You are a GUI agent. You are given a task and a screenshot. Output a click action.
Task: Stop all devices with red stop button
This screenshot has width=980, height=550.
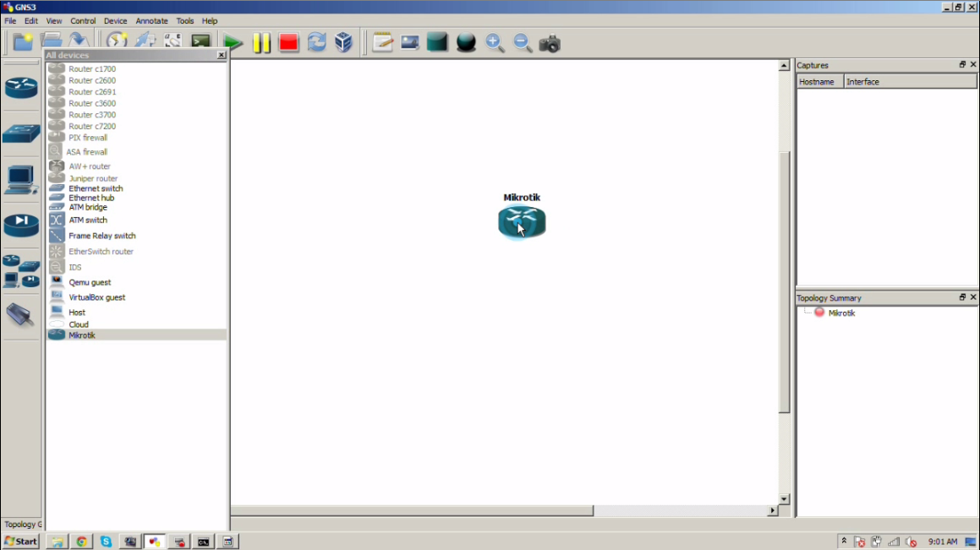[288, 43]
